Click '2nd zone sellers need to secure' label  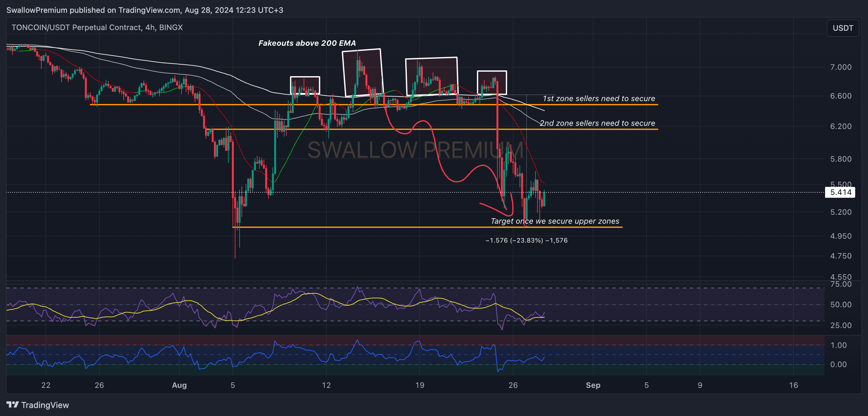(597, 123)
